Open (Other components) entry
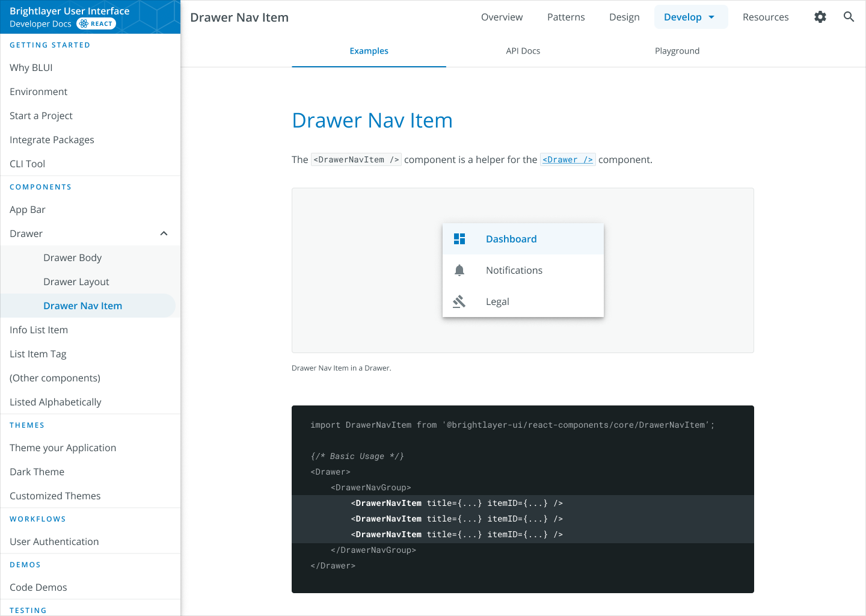Image resolution: width=866 pixels, height=616 pixels. pyautogui.click(x=90, y=378)
